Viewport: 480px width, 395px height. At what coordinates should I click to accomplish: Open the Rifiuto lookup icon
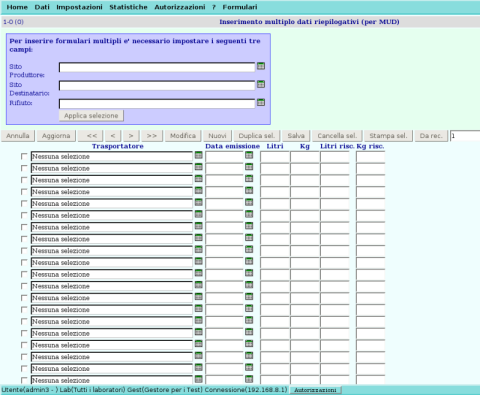click(x=261, y=102)
